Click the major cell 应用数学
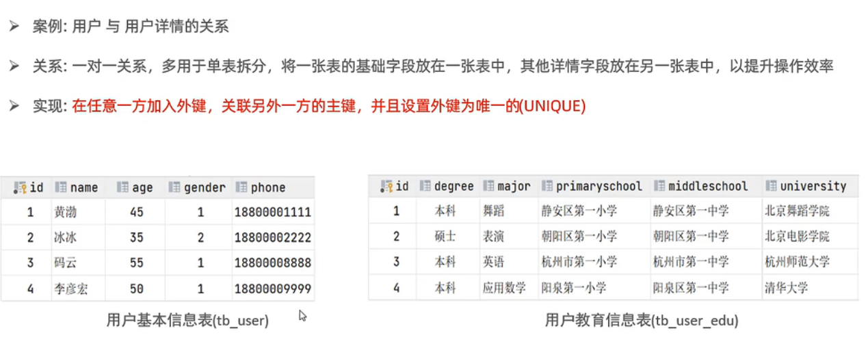This screenshot has width=868, height=348. pos(504,288)
